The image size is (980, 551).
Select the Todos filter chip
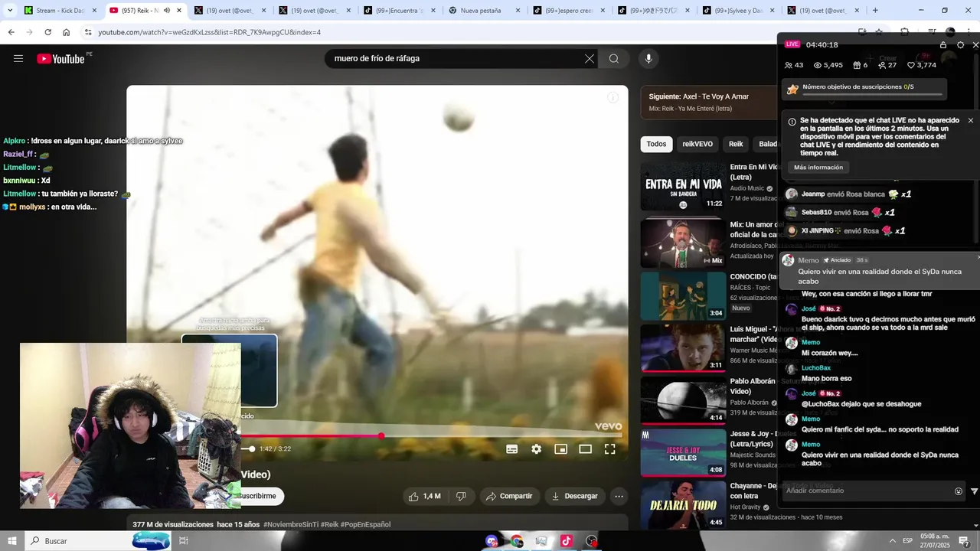(656, 144)
